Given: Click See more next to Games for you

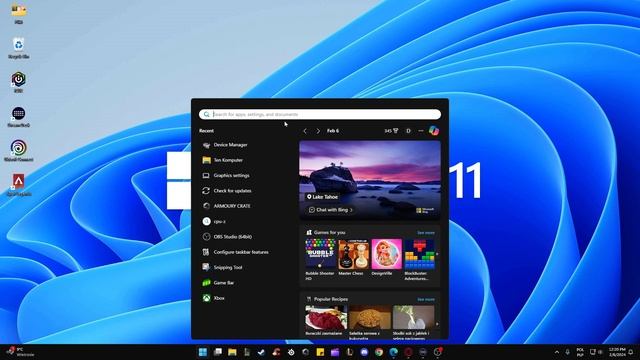Looking at the screenshot, I should 426,233.
